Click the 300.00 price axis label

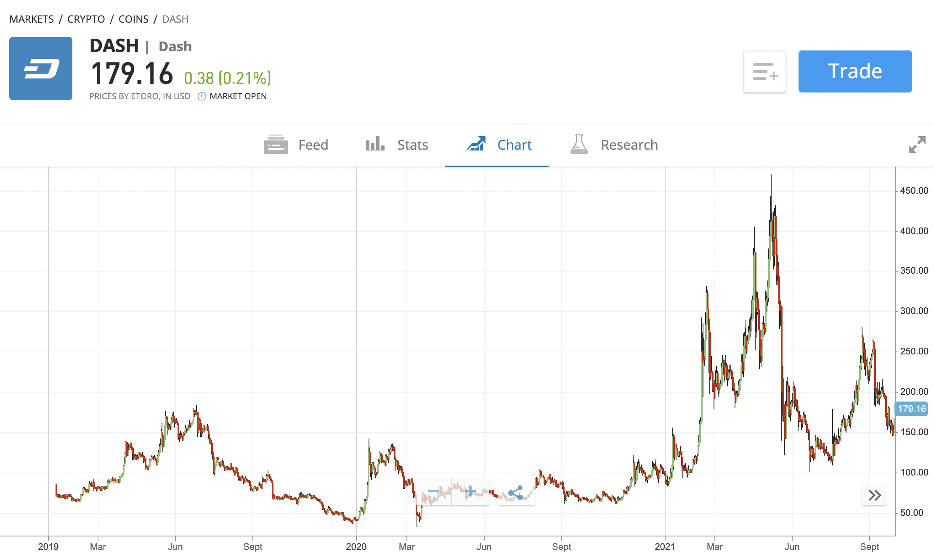pyautogui.click(x=914, y=311)
